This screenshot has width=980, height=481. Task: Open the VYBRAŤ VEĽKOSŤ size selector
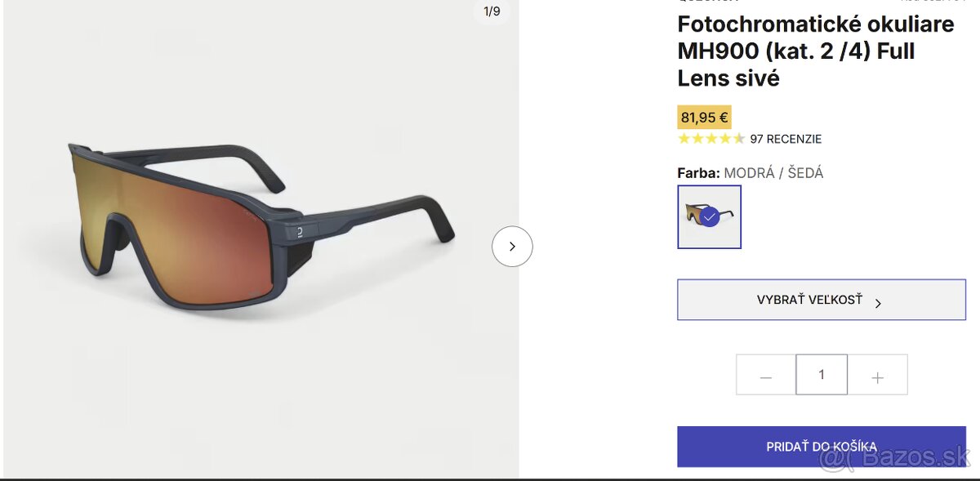821,299
